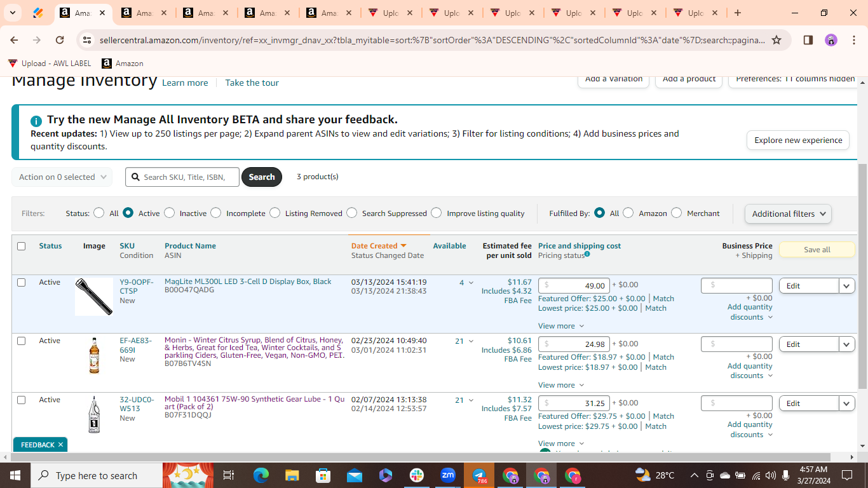Screen dimensions: 868x488
Task: Show hidden tray icons chevron
Action: 694,475
